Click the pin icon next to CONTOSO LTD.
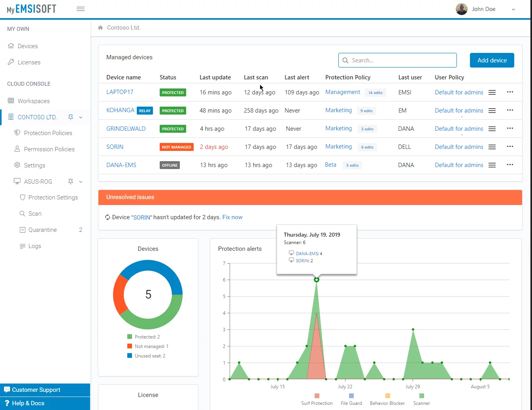This screenshot has width=532, height=410. 71,117
